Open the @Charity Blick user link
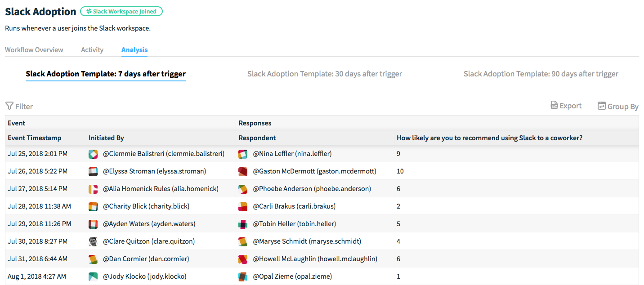 tap(146, 206)
